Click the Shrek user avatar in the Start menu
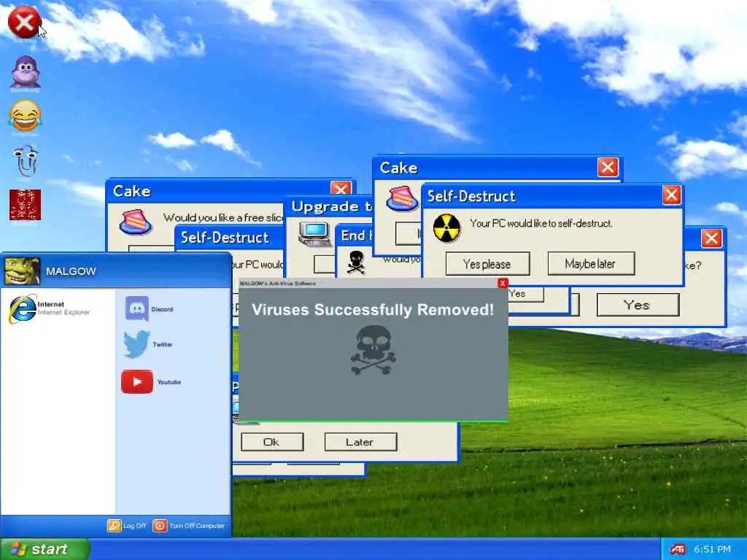 click(21, 271)
